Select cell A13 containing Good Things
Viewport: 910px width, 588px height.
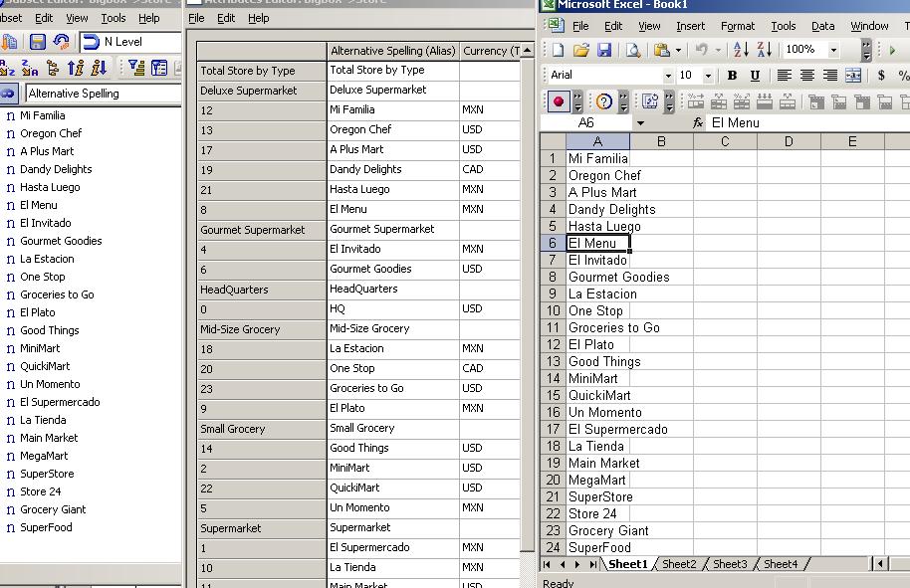597,362
